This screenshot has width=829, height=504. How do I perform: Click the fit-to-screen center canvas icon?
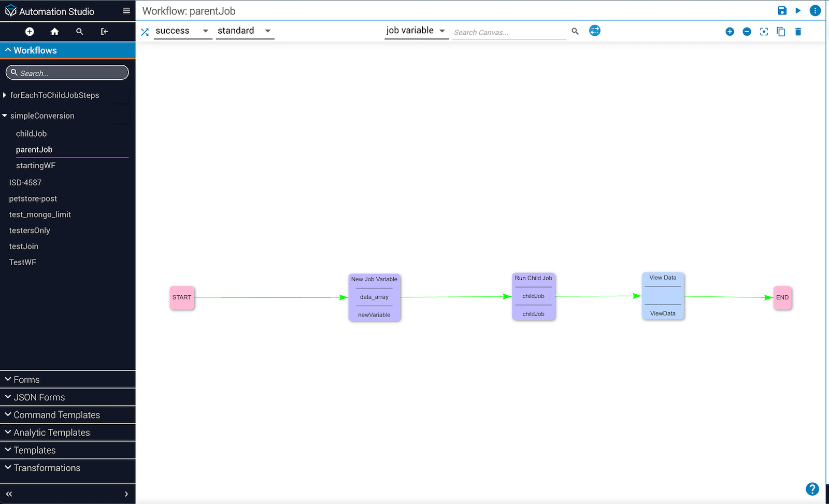[x=764, y=32]
